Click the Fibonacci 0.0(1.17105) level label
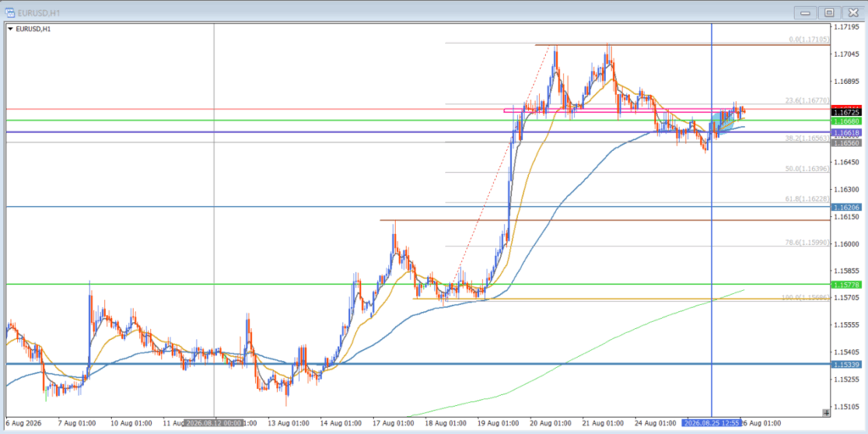This screenshot has height=434, width=868. click(x=809, y=39)
